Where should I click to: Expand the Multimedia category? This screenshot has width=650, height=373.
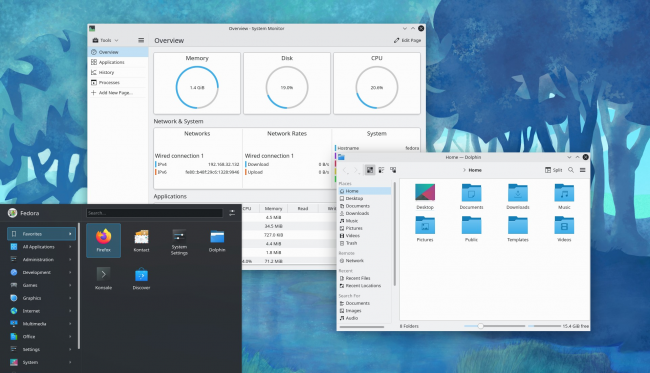(41, 324)
